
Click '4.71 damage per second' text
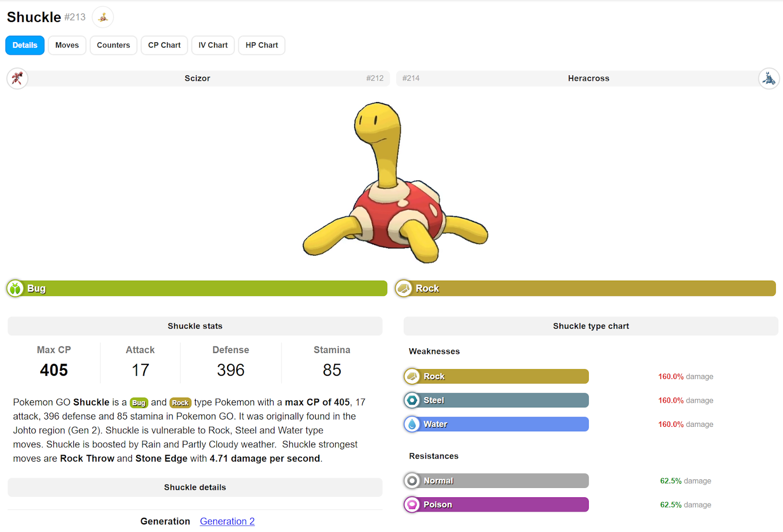coord(265,459)
